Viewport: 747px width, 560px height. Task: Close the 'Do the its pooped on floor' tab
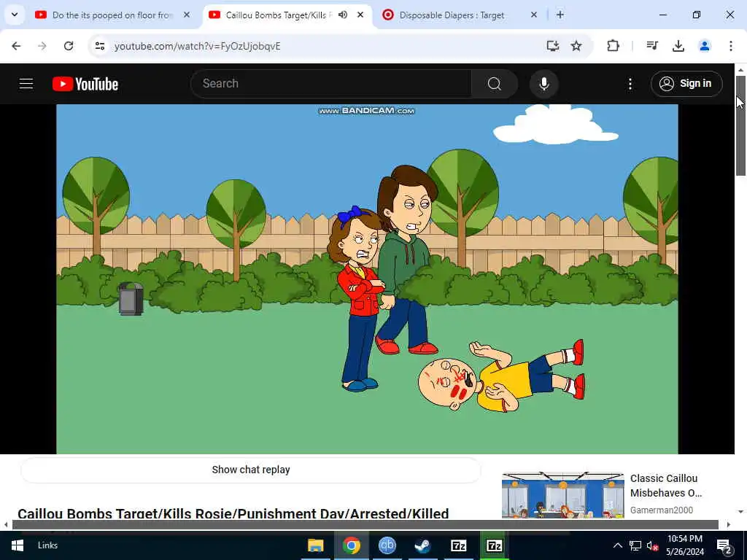pos(187,15)
